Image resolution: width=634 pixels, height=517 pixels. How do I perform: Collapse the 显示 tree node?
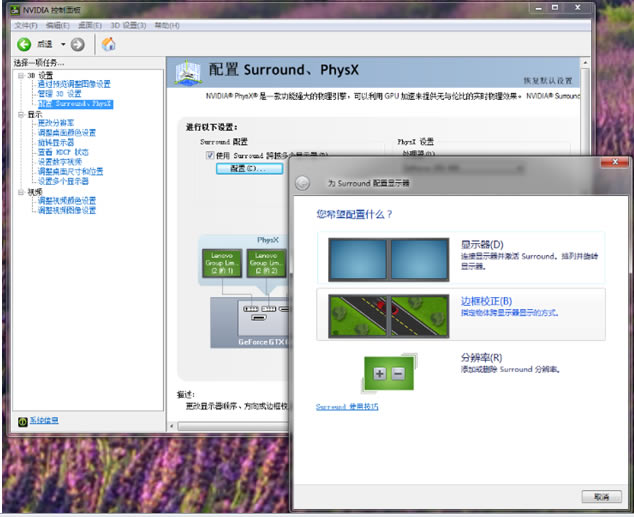pyautogui.click(x=21, y=115)
